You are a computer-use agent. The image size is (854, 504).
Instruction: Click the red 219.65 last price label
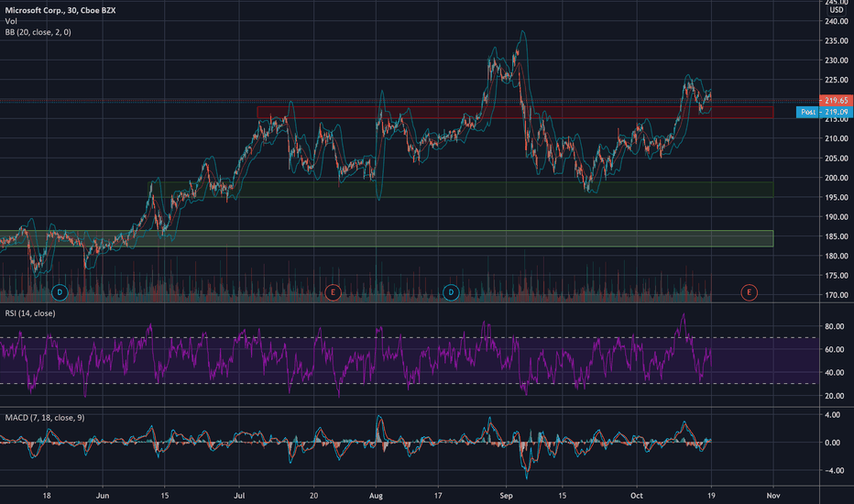coord(836,101)
